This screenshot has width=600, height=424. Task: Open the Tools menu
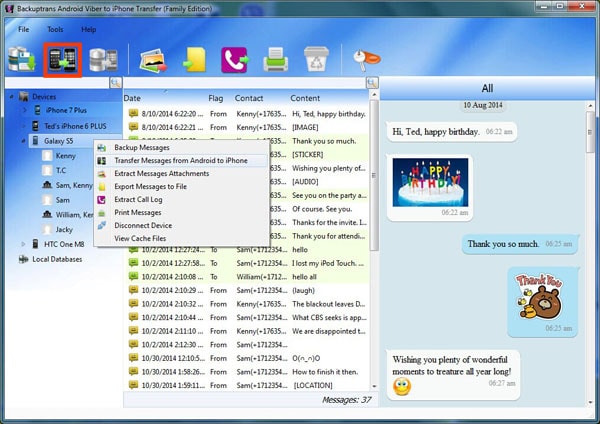tap(55, 30)
